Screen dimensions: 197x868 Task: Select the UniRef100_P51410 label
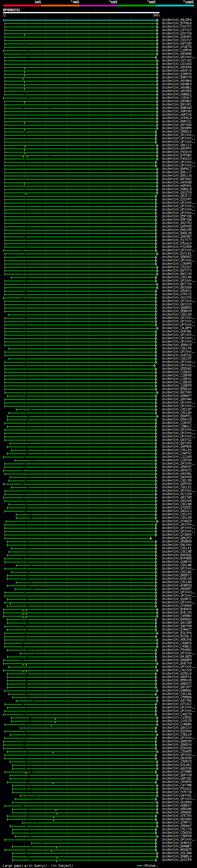[176, 243]
